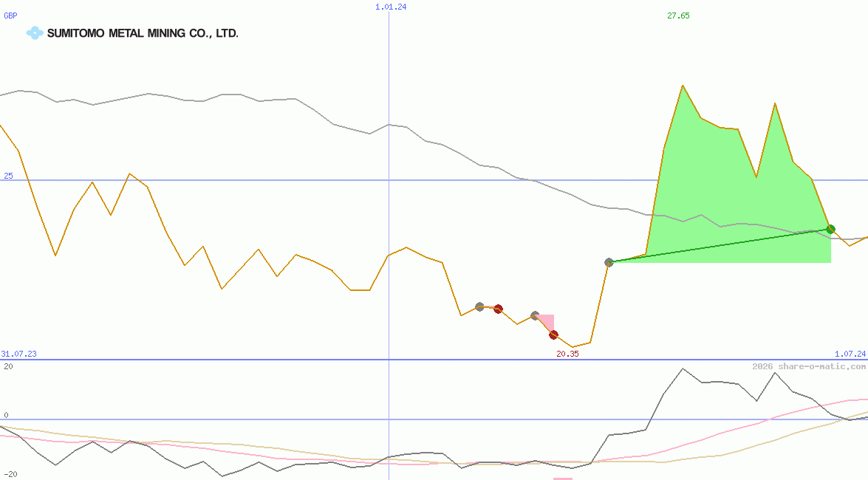Click the 31.07.23 start date label
This screenshot has height=480, width=868.
click(x=18, y=354)
